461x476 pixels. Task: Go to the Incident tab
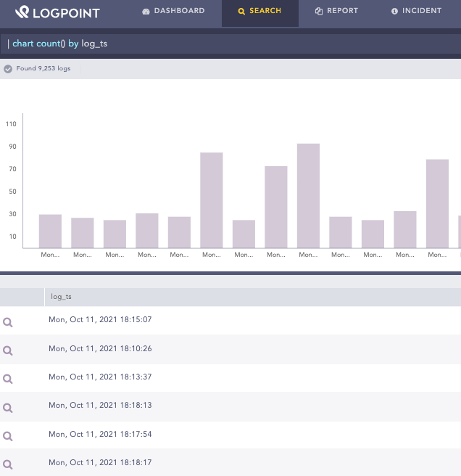point(416,12)
